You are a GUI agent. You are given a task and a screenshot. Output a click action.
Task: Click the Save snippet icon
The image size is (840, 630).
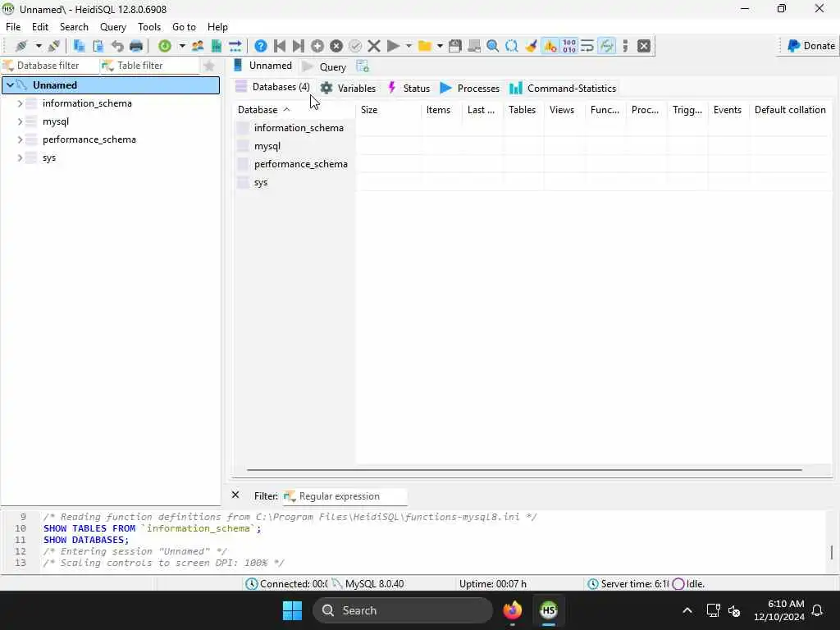474,46
